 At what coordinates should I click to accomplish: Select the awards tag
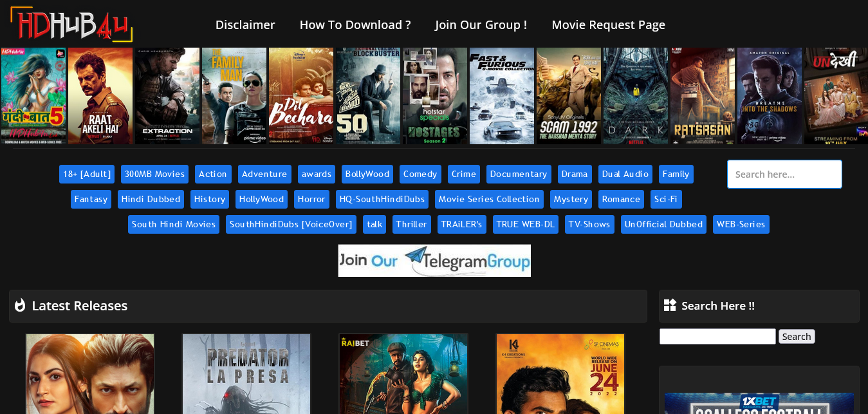click(317, 174)
